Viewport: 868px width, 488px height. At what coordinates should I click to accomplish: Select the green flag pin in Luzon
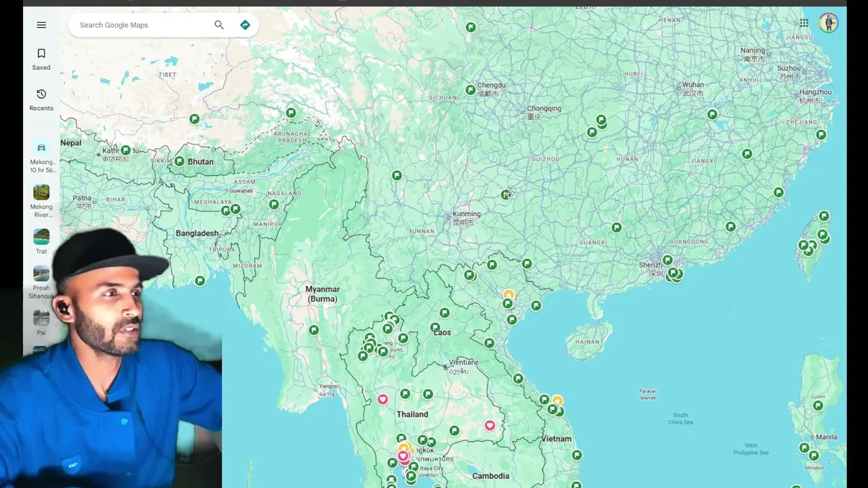818,406
